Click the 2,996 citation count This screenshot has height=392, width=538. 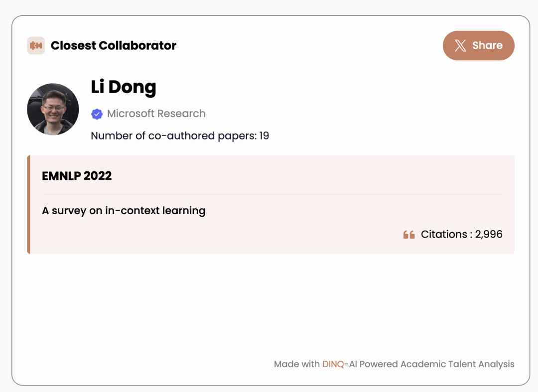click(489, 234)
